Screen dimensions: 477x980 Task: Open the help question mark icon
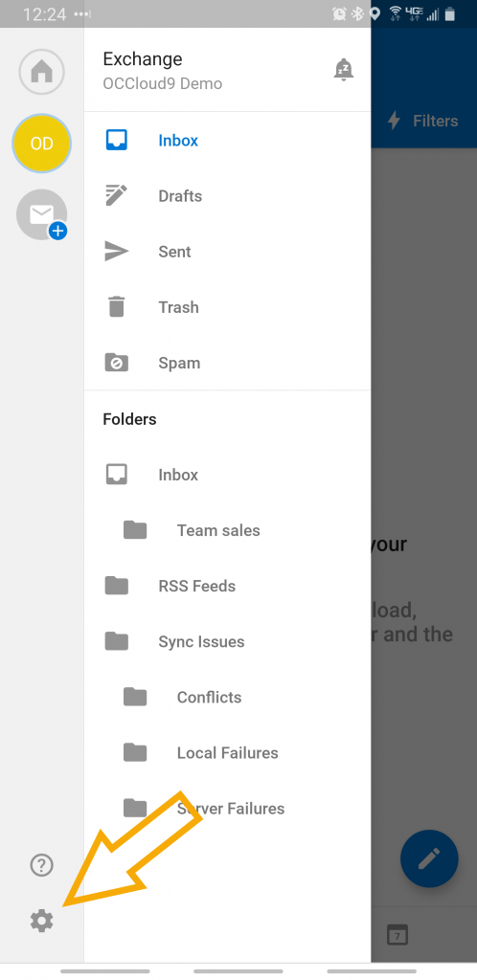pos(42,865)
